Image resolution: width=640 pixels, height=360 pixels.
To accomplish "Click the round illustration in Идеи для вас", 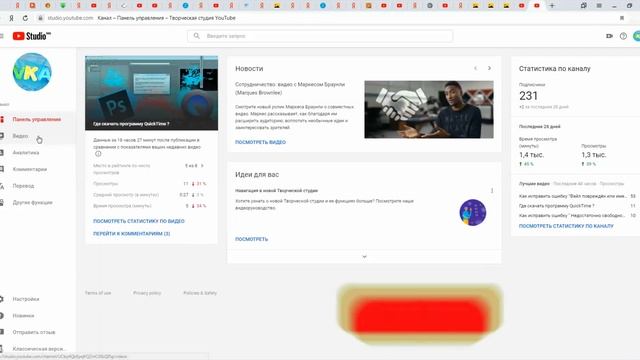I will pos(473,212).
